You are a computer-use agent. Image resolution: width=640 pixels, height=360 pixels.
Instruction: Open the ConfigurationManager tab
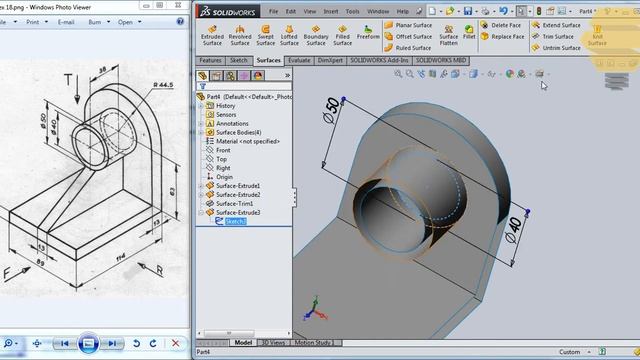pyautogui.click(x=230, y=76)
